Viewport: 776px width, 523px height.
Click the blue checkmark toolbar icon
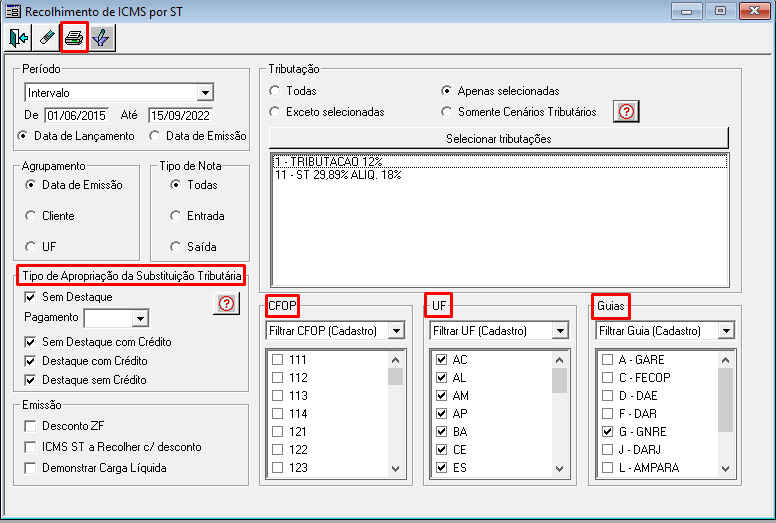(102, 38)
